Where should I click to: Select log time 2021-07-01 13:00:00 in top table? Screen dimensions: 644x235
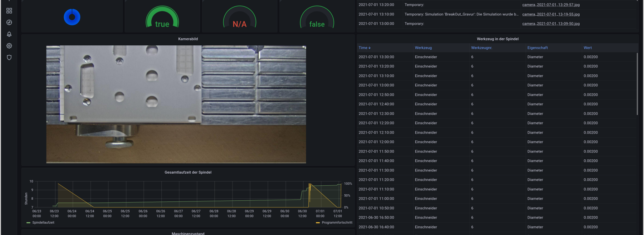(376, 24)
